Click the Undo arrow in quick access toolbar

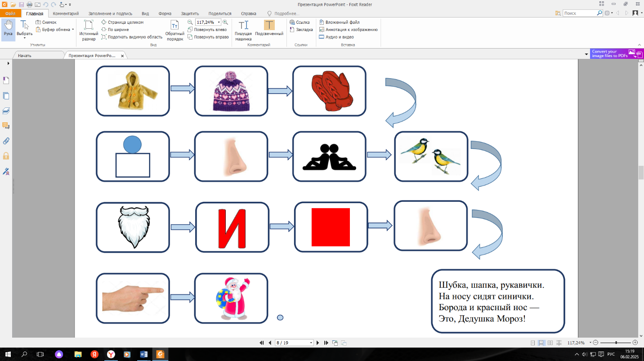click(x=45, y=4)
